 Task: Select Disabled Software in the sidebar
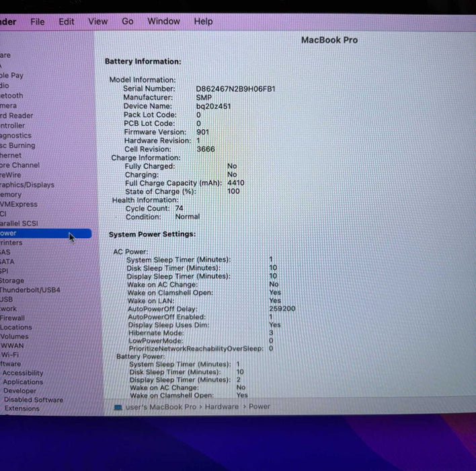pyautogui.click(x=34, y=400)
